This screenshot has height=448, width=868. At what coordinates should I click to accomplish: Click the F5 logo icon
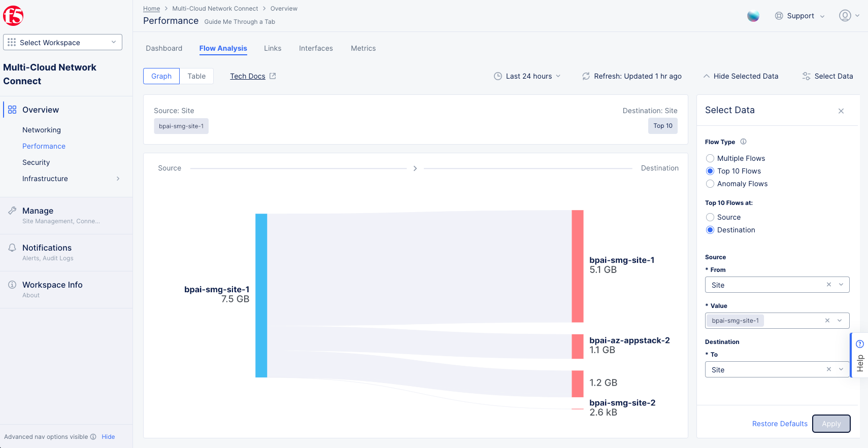click(13, 16)
